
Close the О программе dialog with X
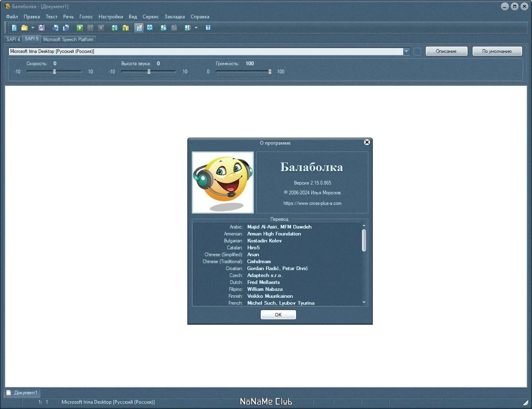367,142
